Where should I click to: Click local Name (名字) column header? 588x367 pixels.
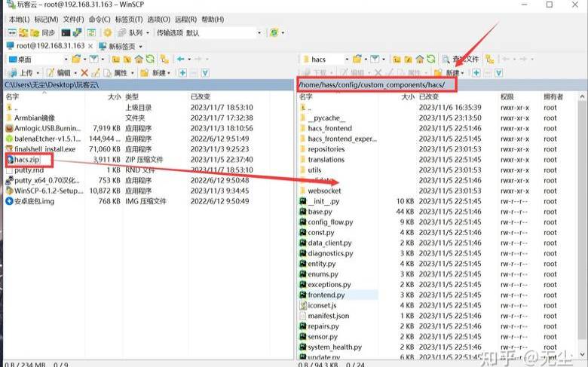pos(44,96)
